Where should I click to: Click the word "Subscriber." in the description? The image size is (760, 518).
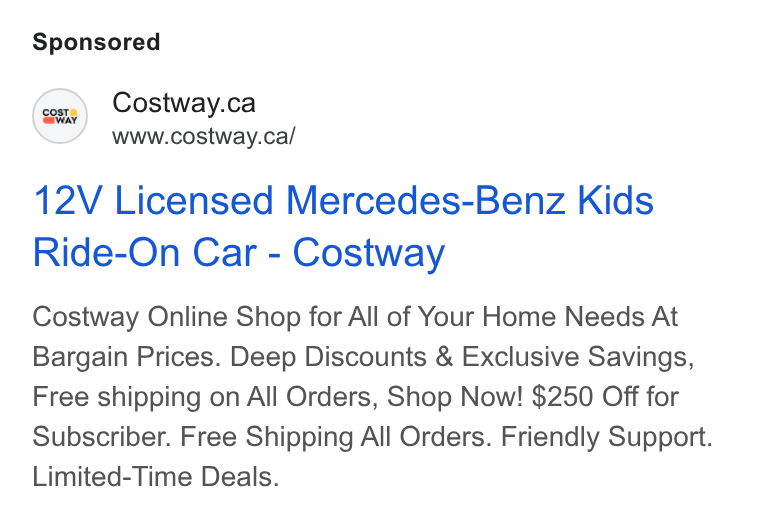pyautogui.click(x=102, y=437)
